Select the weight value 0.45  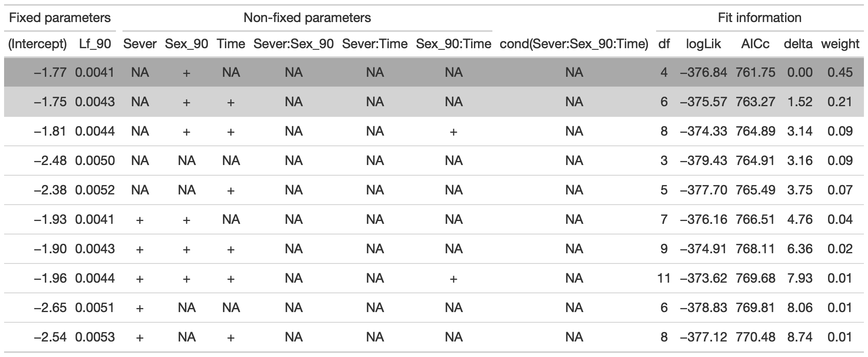840,72
